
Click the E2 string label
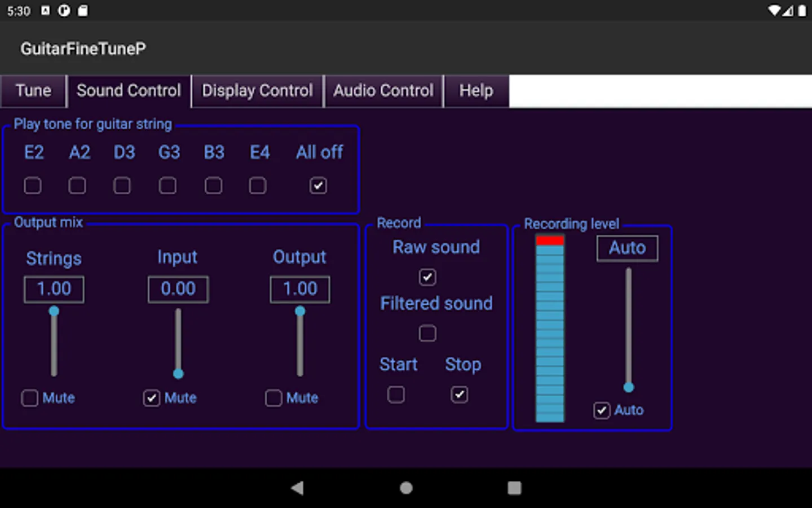tap(34, 152)
